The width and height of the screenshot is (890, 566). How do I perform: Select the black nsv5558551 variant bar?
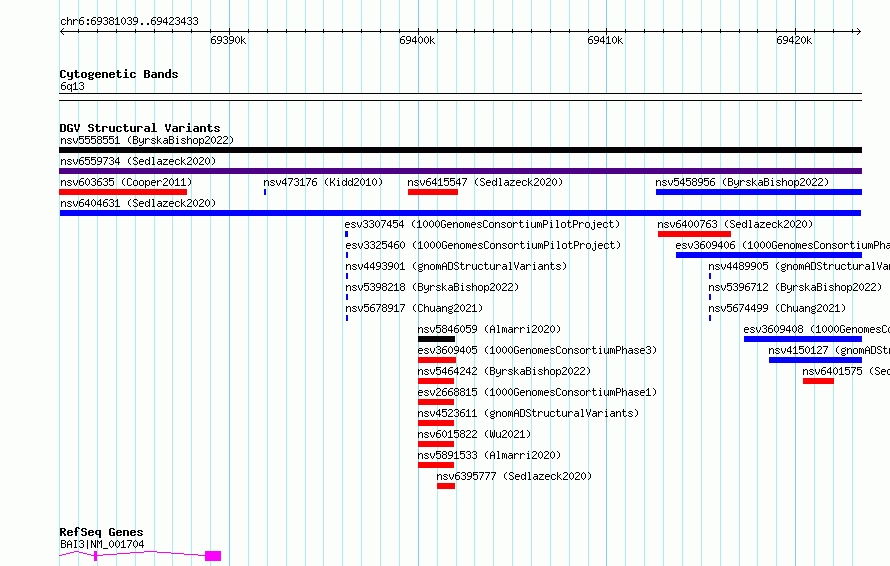460,150
